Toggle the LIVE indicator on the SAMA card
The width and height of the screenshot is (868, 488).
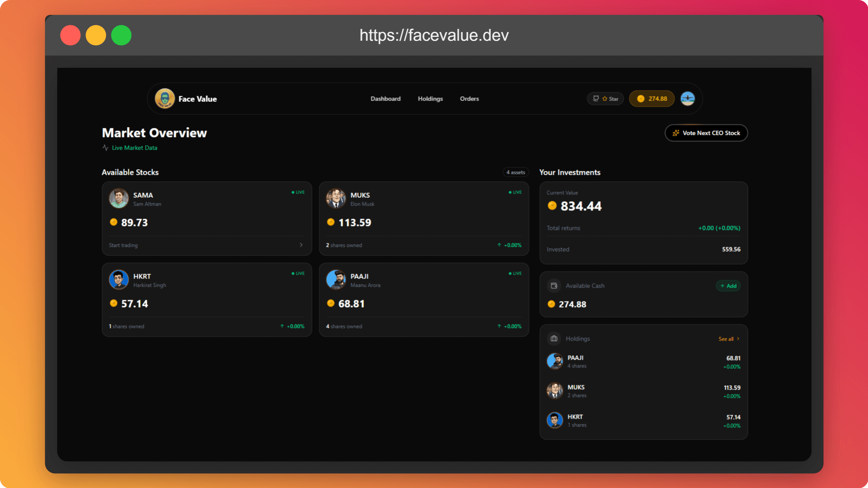pos(298,192)
